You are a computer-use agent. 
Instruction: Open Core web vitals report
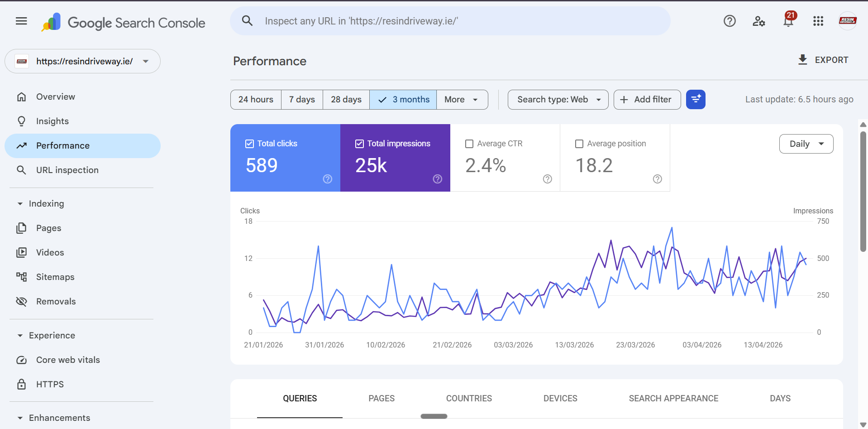(68, 360)
